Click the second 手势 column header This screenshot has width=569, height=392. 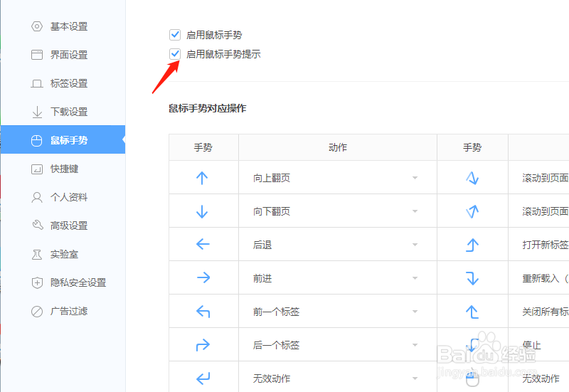(x=472, y=147)
